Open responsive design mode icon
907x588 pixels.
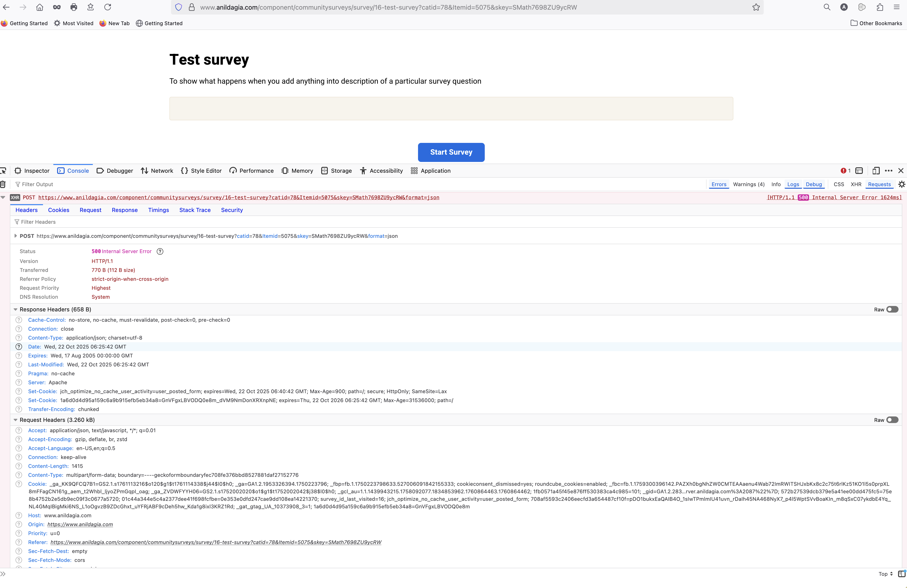pos(876,171)
